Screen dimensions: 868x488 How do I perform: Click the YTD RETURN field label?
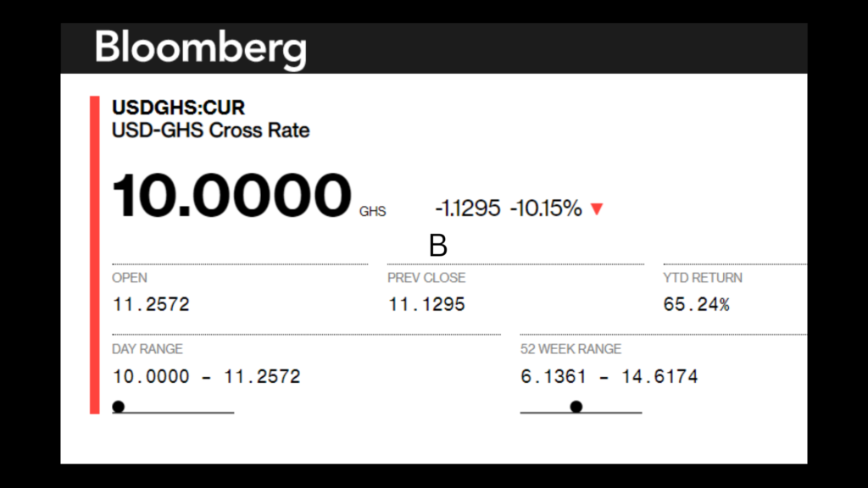pos(703,278)
